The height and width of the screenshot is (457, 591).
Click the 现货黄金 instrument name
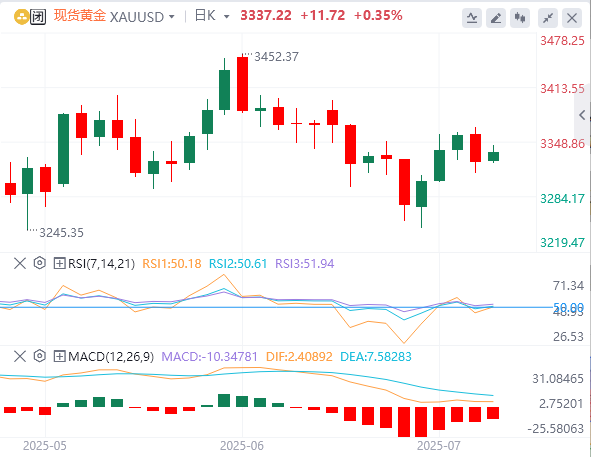pyautogui.click(x=80, y=16)
